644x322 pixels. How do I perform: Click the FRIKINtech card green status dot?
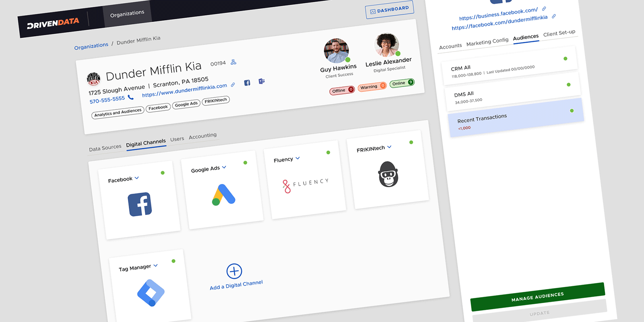click(411, 142)
